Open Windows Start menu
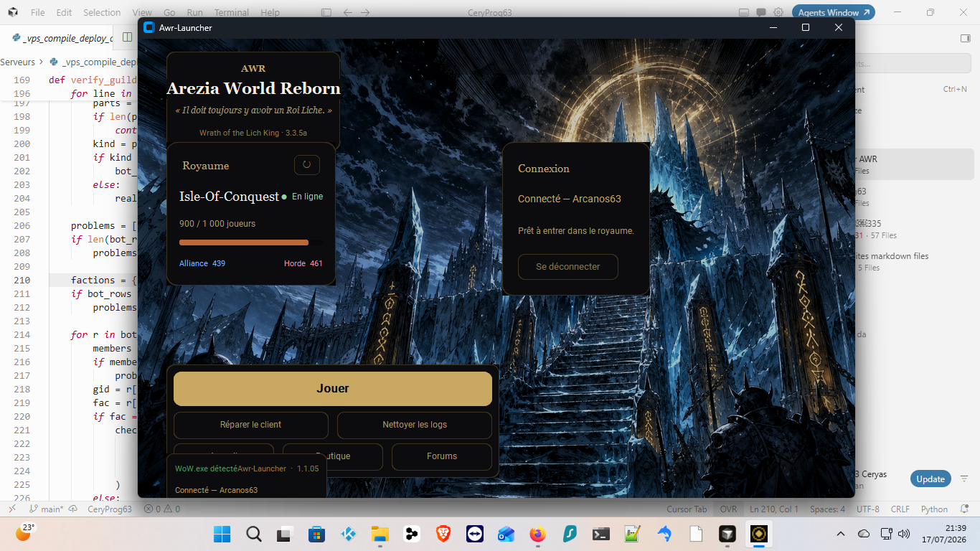 (x=222, y=534)
